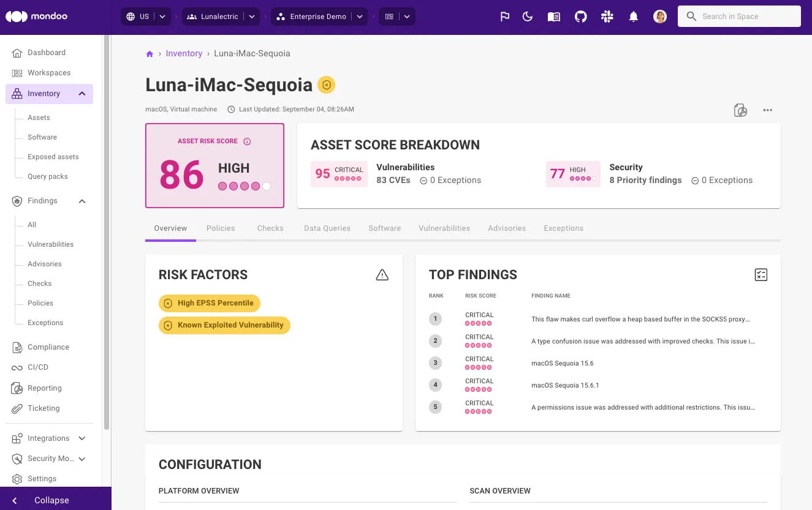812x510 pixels.
Task: Open notifications bell
Action: [x=634, y=17]
